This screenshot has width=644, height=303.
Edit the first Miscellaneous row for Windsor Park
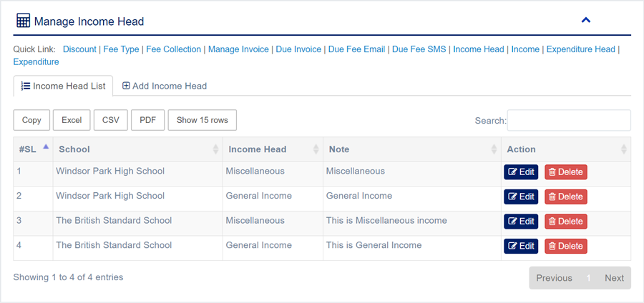coord(521,172)
